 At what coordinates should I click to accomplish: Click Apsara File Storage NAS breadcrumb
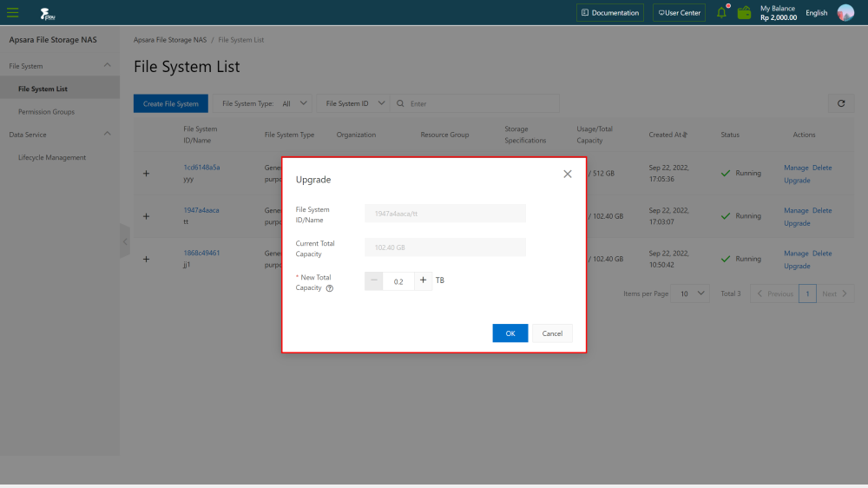tap(170, 40)
